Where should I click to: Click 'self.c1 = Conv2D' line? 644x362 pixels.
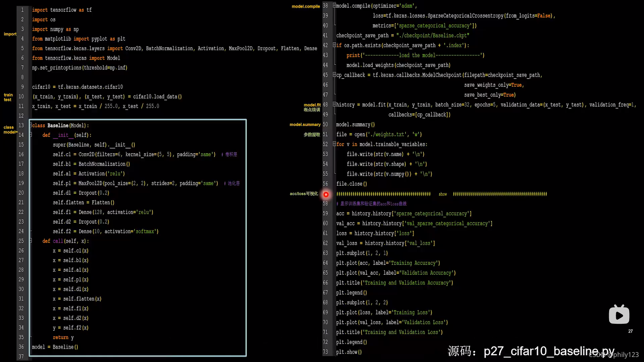click(134, 154)
